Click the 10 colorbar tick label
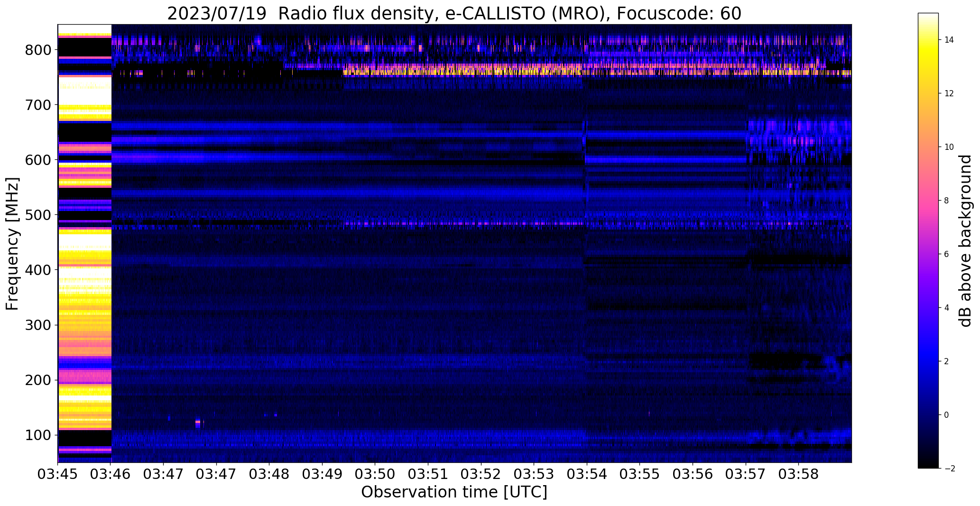Image resolution: width=980 pixels, height=506 pixels. [x=949, y=147]
